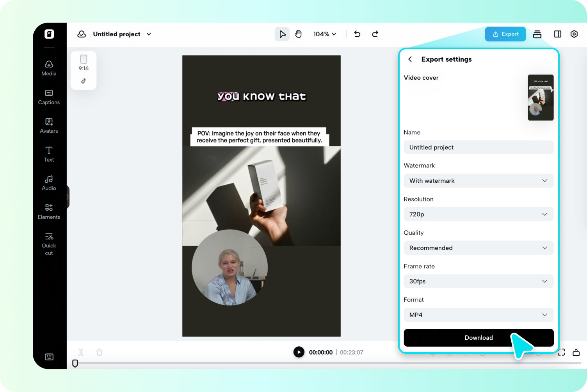Open the hexagon settings icon
The image size is (587, 392).
point(574,34)
